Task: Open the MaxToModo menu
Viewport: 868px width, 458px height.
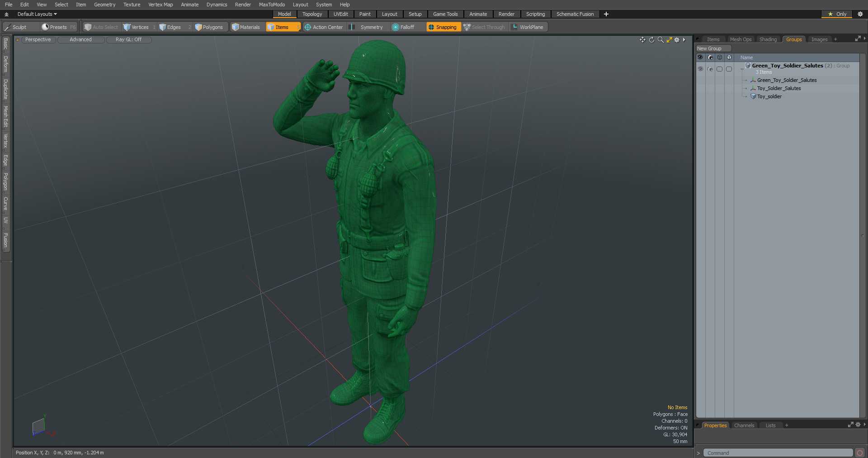Action: coord(272,5)
